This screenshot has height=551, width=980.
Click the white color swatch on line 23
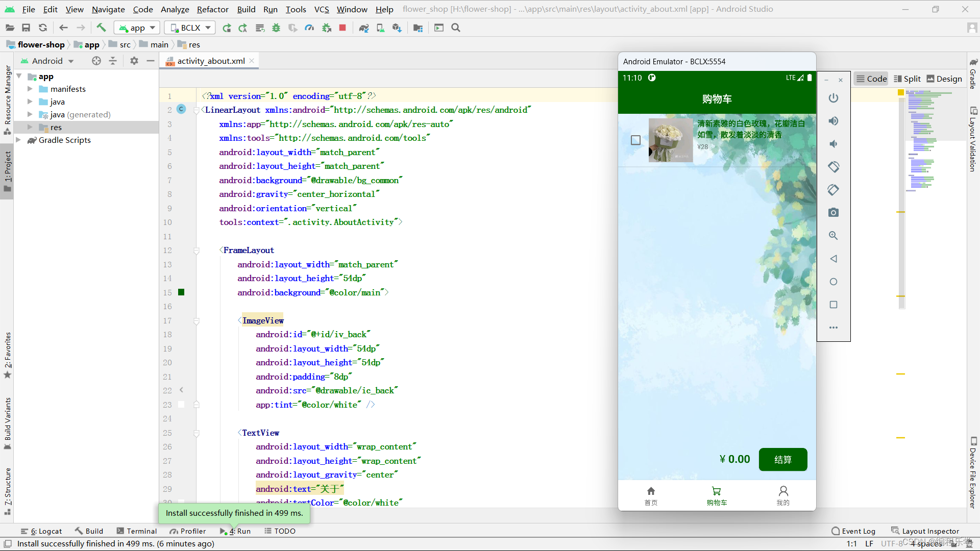pos(181,405)
